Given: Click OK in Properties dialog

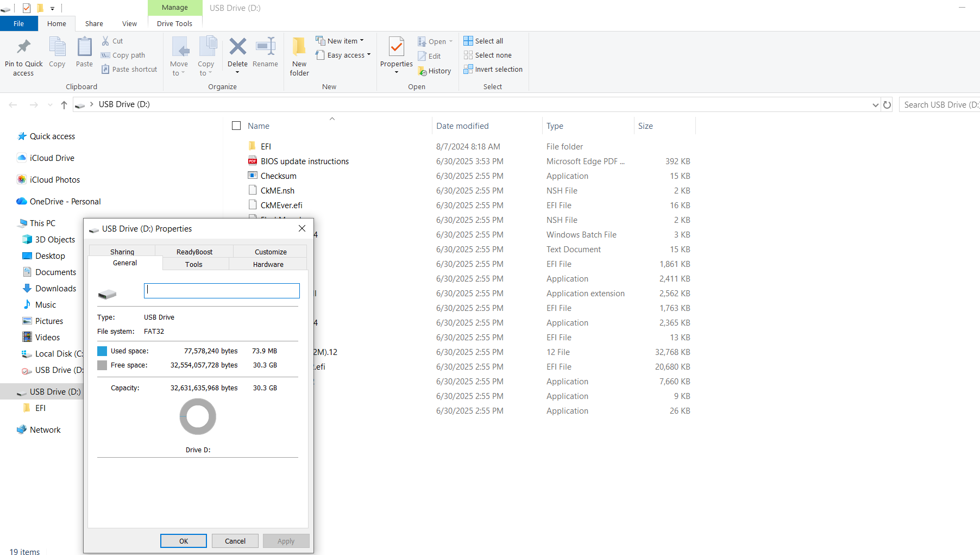Looking at the screenshot, I should (x=184, y=541).
